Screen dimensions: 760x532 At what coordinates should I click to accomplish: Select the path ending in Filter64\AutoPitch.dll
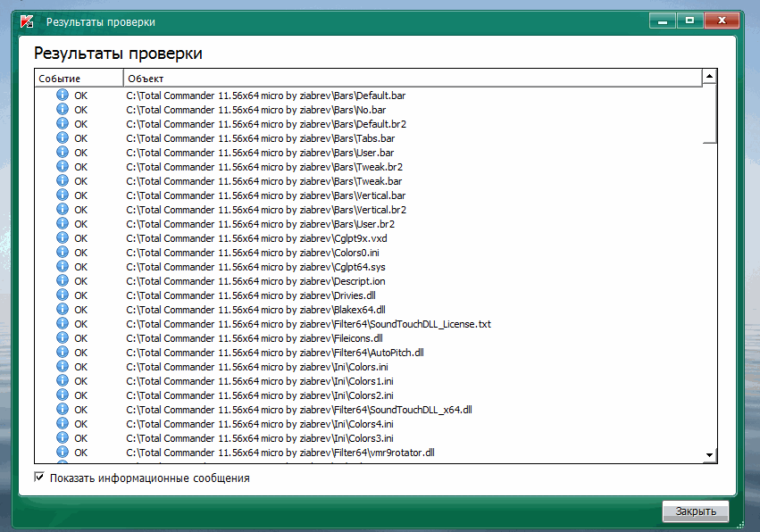point(275,353)
